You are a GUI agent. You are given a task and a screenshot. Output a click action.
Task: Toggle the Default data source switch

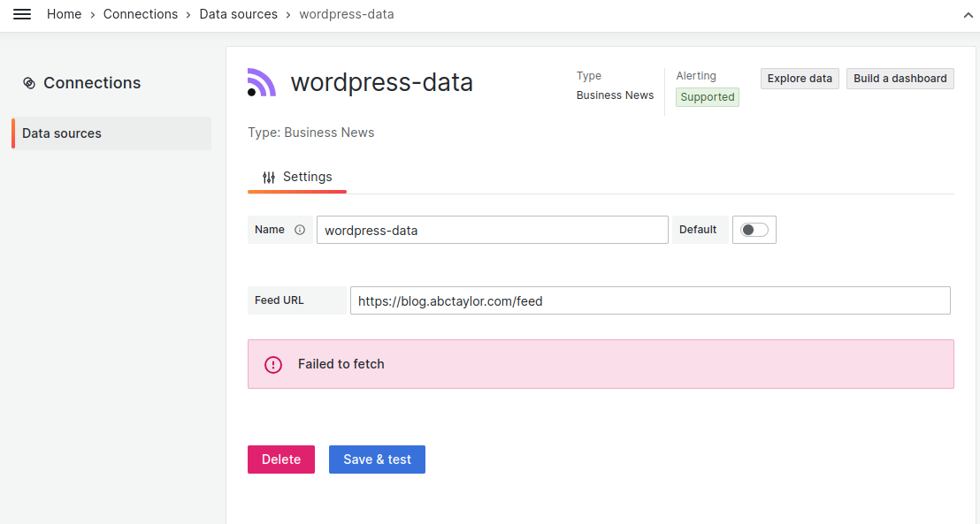(754, 230)
